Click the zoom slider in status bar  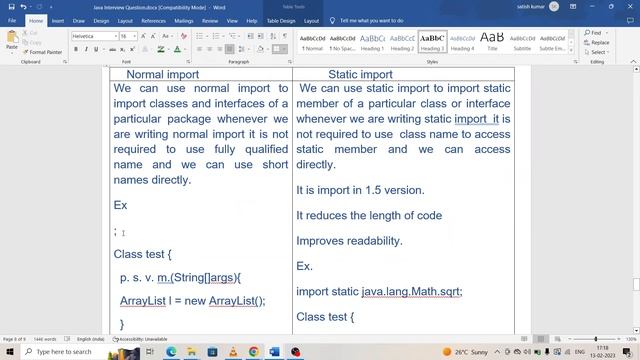tap(596, 339)
